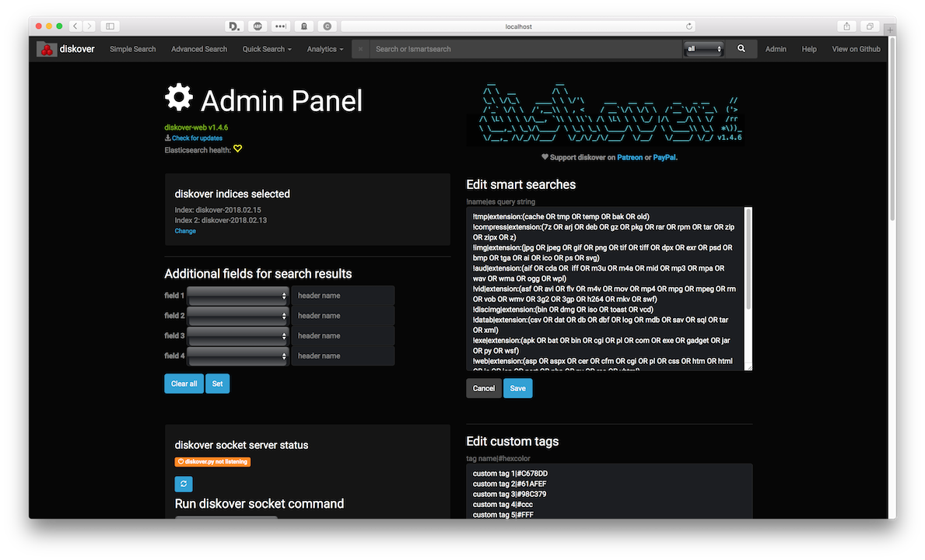Click the 'Index 2: diskover-2018.02.13' text
This screenshot has width=925, height=560.
pyautogui.click(x=221, y=220)
